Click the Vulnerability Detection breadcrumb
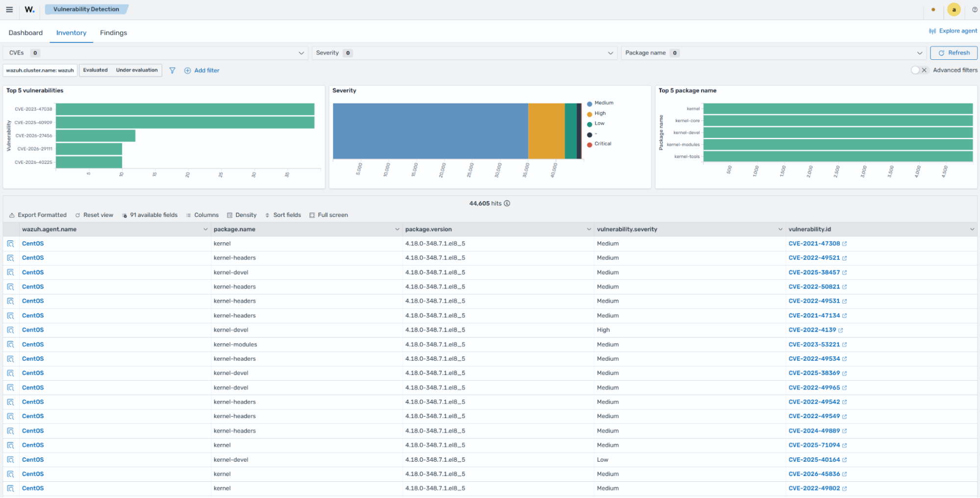This screenshot has height=498, width=980. tap(86, 9)
